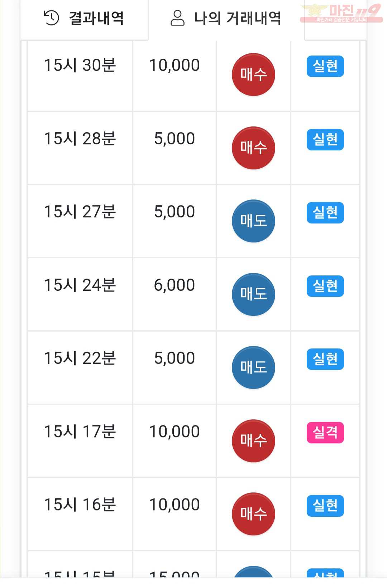Click the history clock icon

[51, 18]
